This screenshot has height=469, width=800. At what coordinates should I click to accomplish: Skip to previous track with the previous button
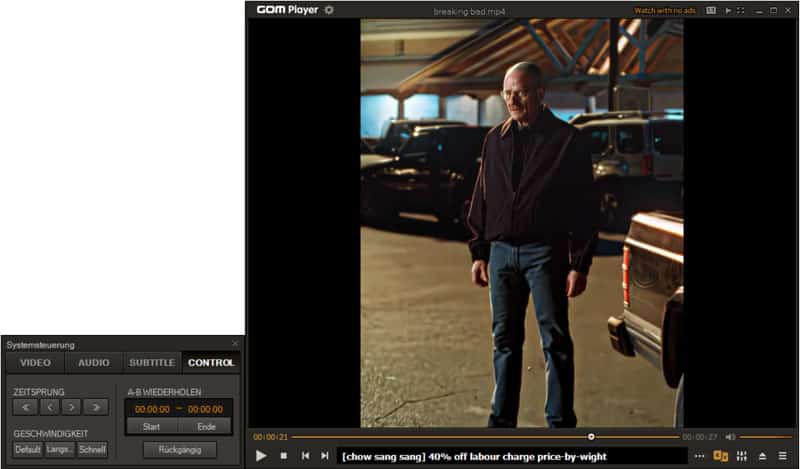click(305, 455)
